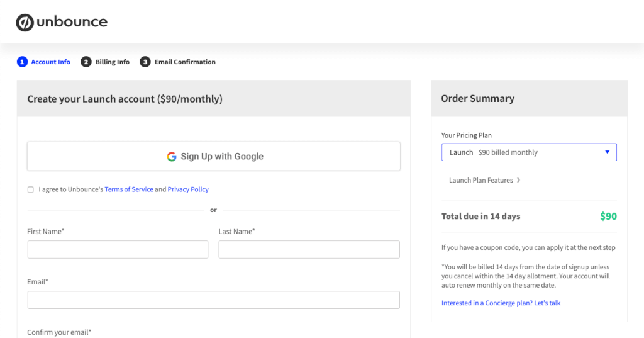644x338 pixels.
Task: Focus the First Name field
Action: point(118,250)
